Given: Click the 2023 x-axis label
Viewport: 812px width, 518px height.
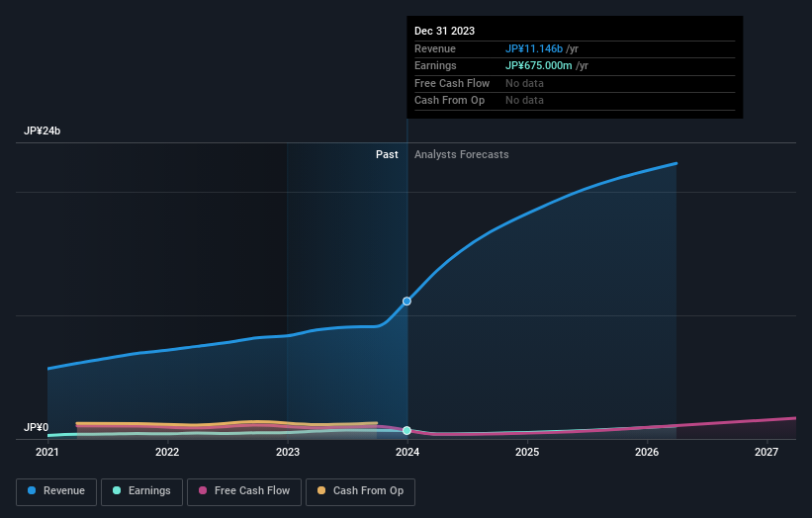Looking at the screenshot, I should click(288, 453).
